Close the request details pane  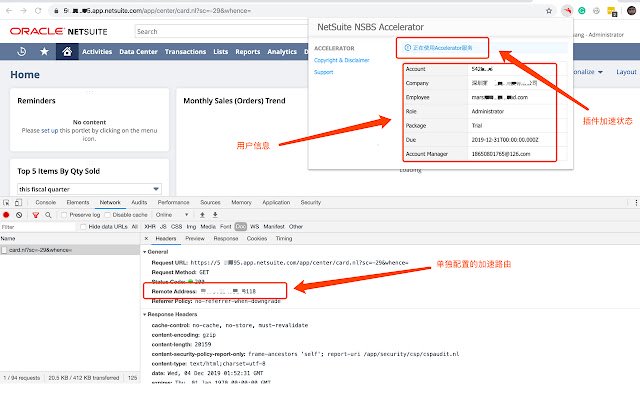pos(146,238)
